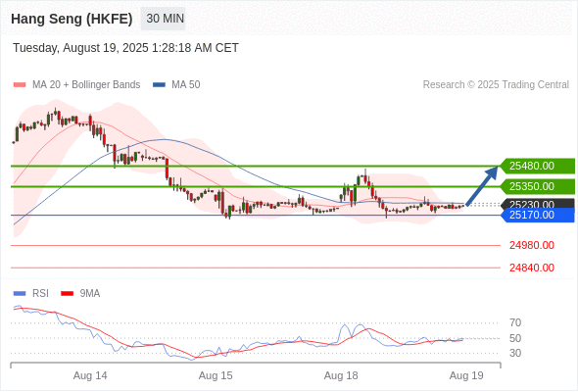The width and height of the screenshot is (578, 392).
Task: Click the Hang Seng (HKFE) title
Action: pyautogui.click(x=72, y=19)
